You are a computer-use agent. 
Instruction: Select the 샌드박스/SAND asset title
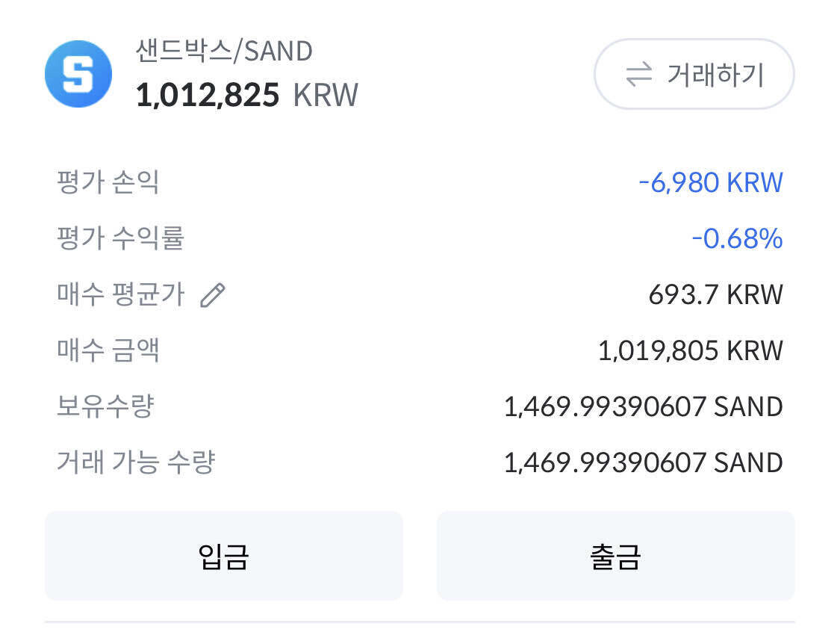tap(224, 51)
